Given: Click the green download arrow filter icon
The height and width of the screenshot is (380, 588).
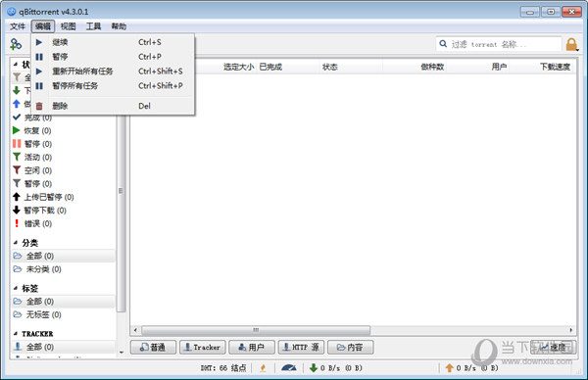Looking at the screenshot, I should pos(16,90).
